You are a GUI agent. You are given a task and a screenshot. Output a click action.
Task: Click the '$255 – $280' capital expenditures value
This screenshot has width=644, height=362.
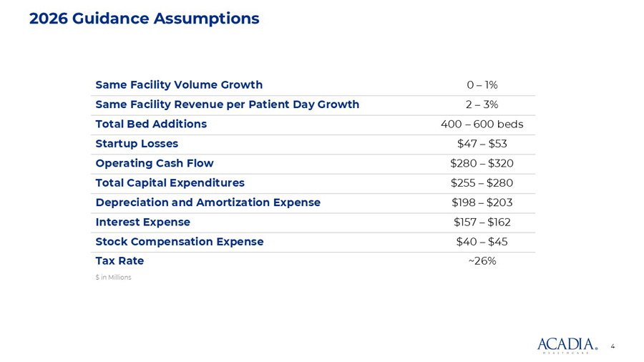pos(482,182)
